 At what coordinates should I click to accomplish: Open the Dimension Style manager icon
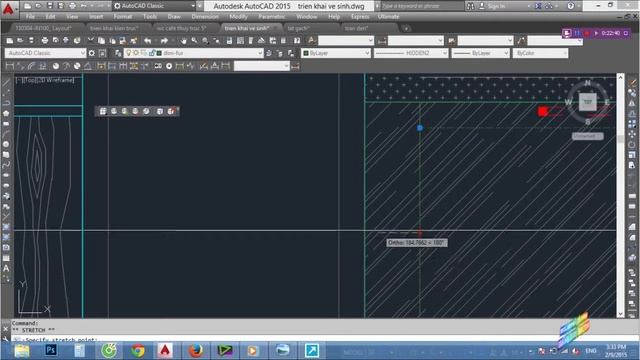click(296, 66)
